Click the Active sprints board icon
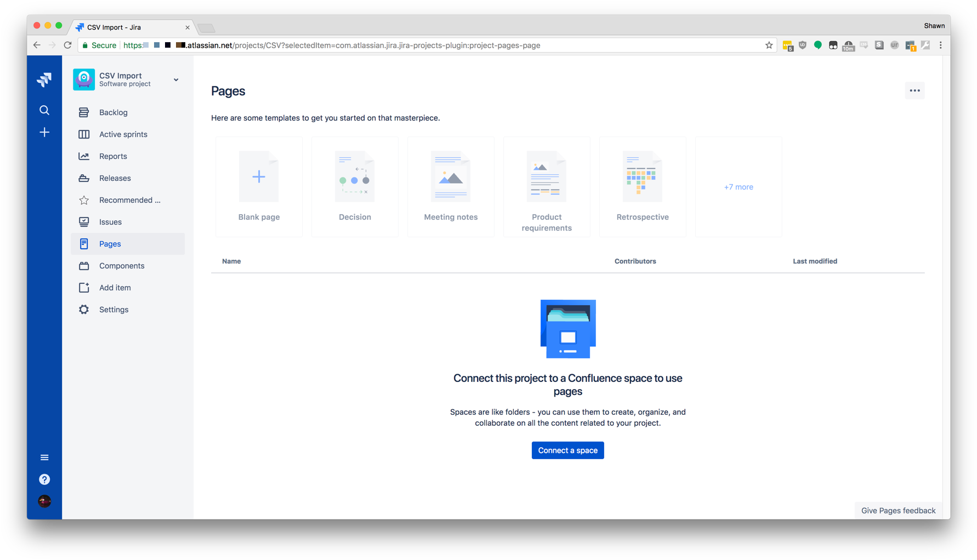This screenshot has width=977, height=560. pyautogui.click(x=84, y=134)
